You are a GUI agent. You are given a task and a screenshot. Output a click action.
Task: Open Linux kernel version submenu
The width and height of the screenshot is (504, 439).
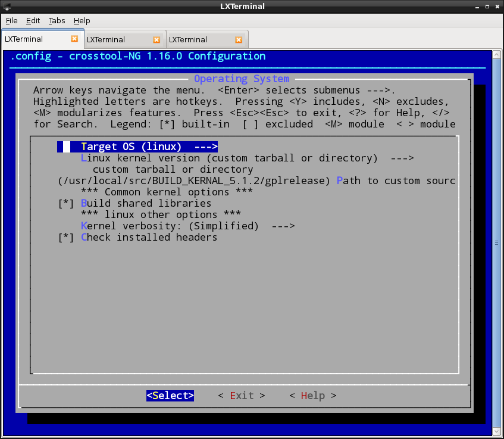tap(247, 158)
